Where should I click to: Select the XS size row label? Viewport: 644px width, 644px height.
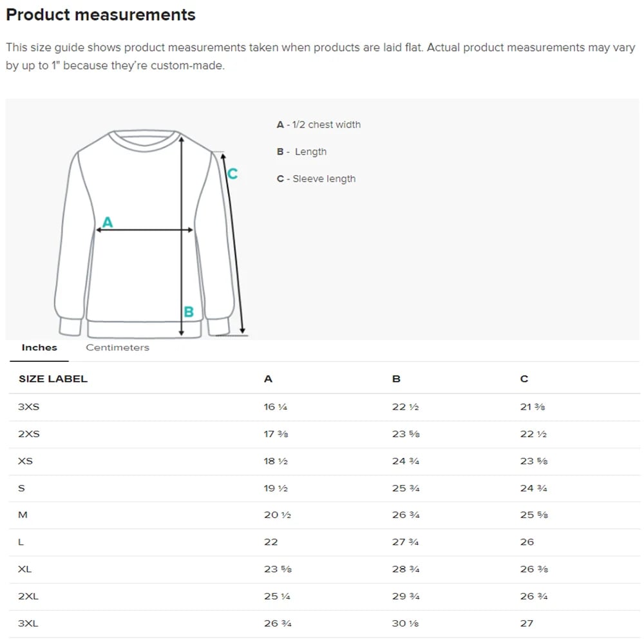[26, 461]
